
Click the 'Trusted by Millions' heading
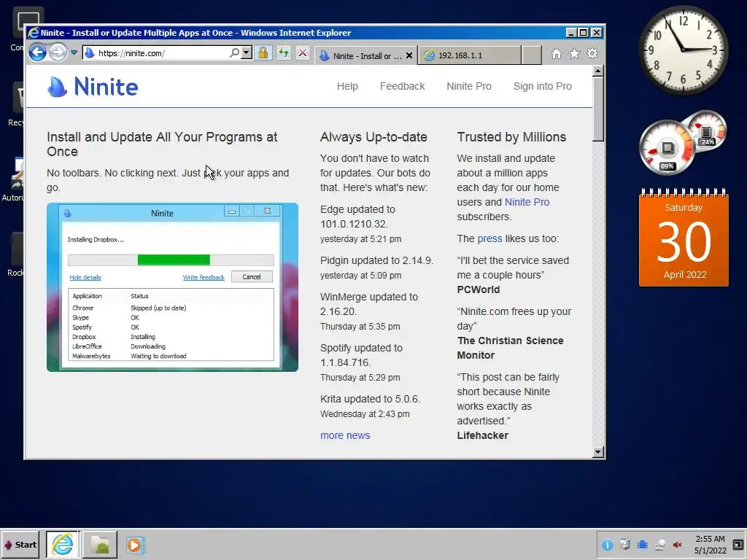coord(511,137)
